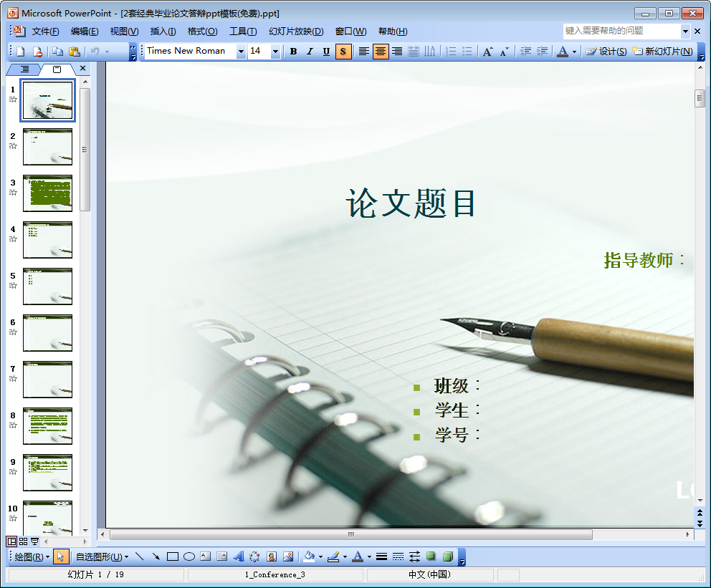Select the Line drawing tool

(x=140, y=556)
